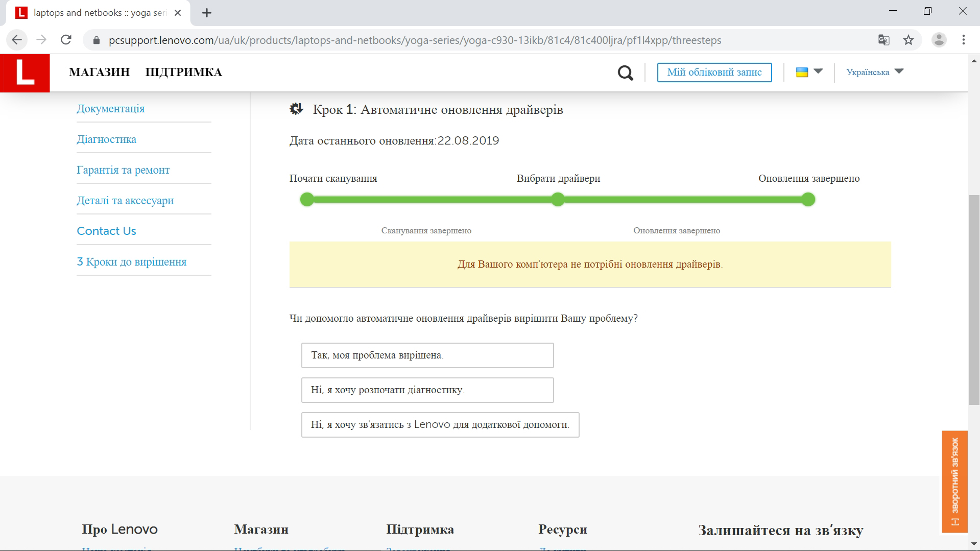Click the scrollbar up arrow
The height and width of the screenshot is (551, 980).
974,60
